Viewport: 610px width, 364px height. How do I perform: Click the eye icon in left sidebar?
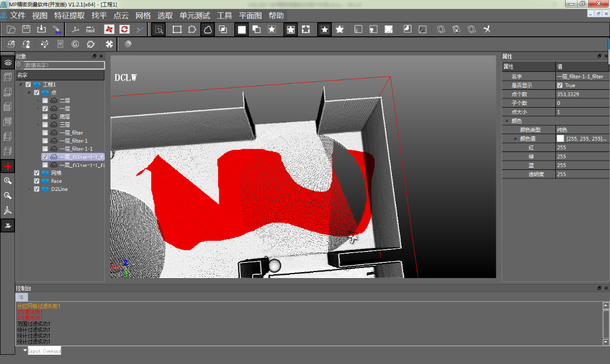pyautogui.click(x=8, y=63)
